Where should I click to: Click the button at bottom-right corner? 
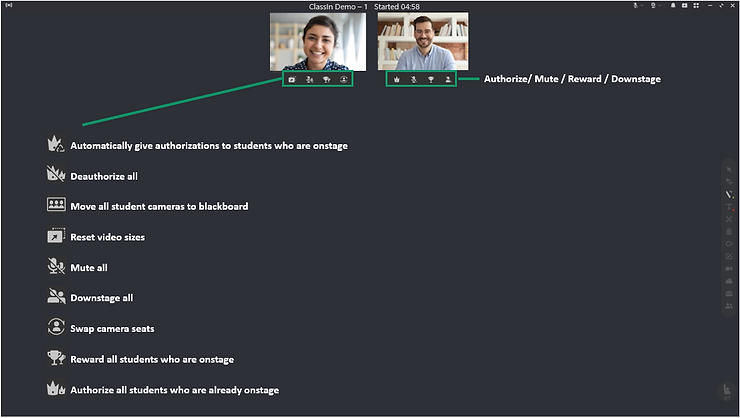coord(727,391)
